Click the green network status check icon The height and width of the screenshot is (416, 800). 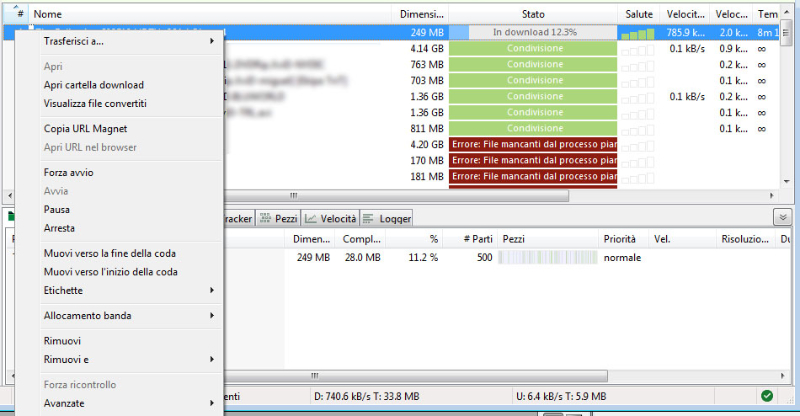(766, 396)
